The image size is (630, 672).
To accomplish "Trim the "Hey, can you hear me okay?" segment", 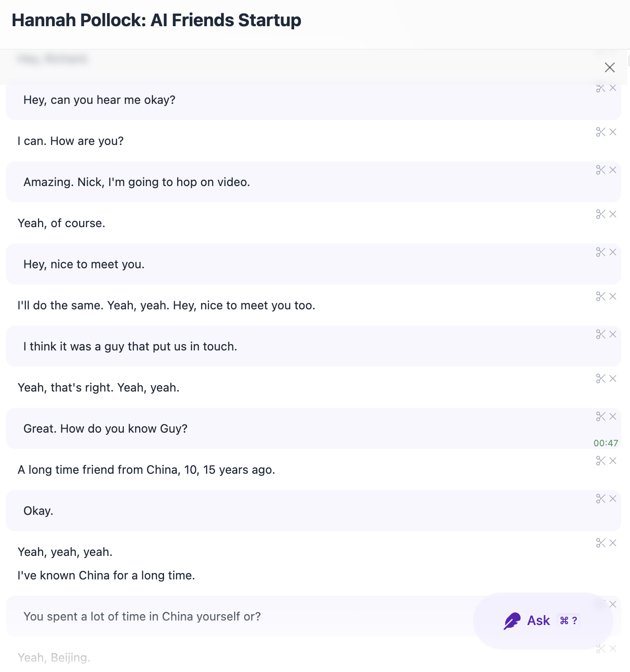I will tap(601, 89).
